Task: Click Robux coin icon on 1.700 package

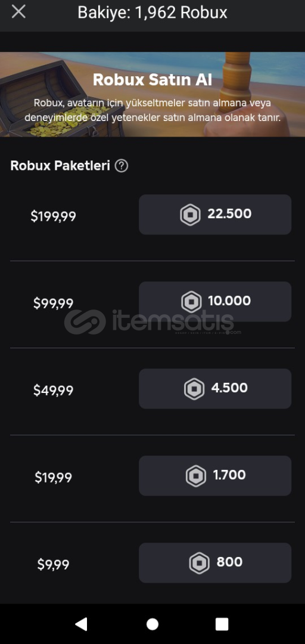Action: (196, 476)
